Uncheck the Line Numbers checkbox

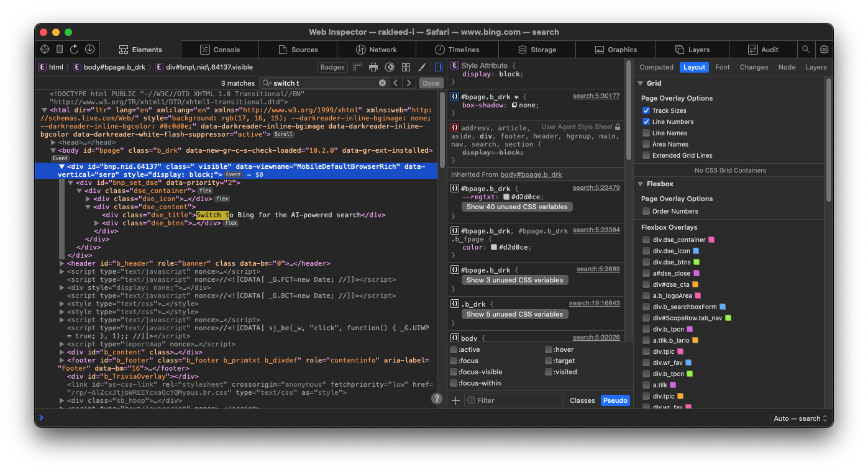pos(646,122)
